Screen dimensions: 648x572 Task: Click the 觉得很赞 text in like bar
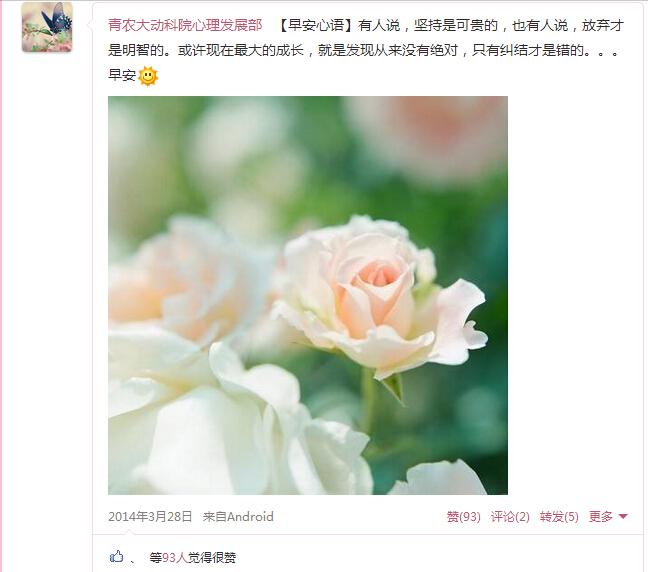[212, 558]
